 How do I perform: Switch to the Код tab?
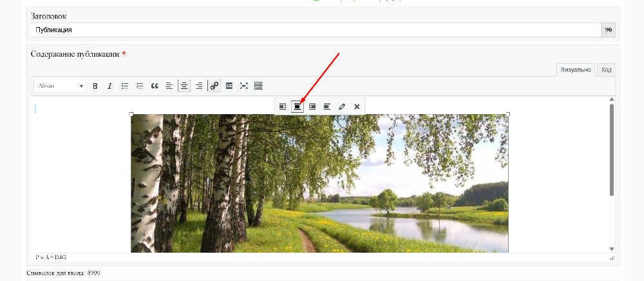coord(606,70)
